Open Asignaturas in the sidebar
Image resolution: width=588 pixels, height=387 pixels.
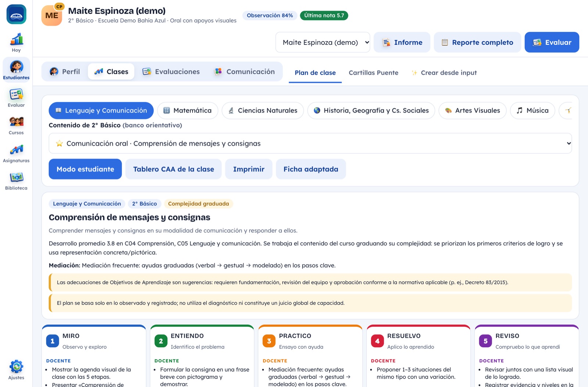pyautogui.click(x=16, y=153)
